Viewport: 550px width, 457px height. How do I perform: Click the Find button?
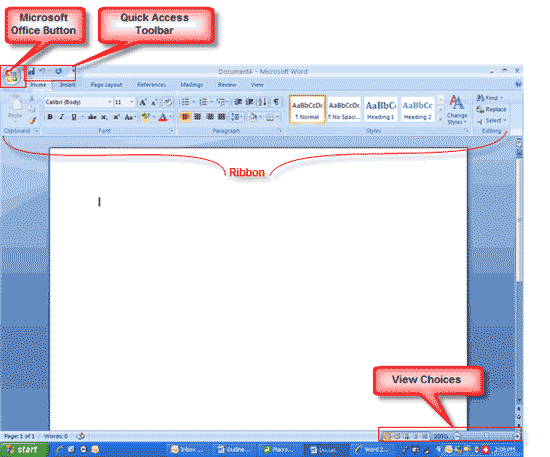pos(490,98)
